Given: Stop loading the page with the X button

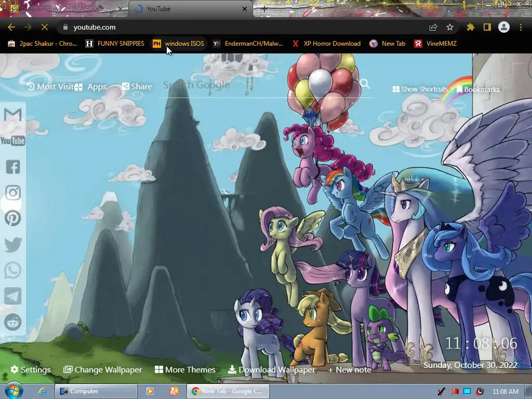Looking at the screenshot, I should pyautogui.click(x=45, y=27).
